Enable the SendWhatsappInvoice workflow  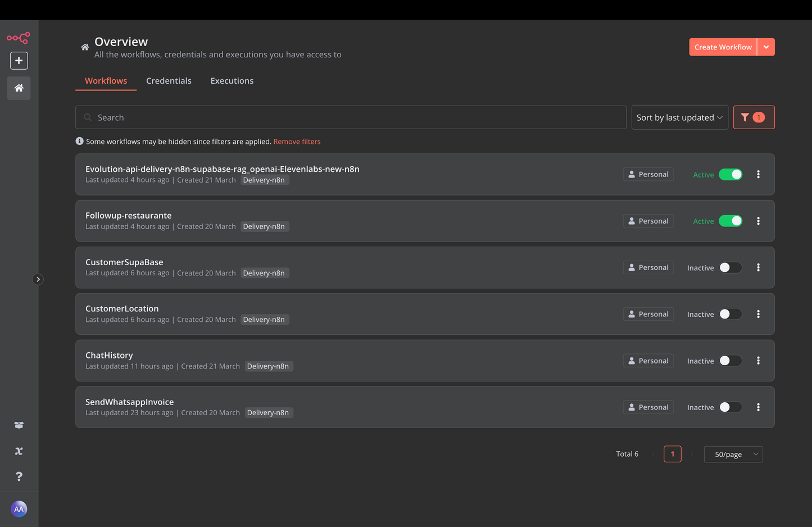731,407
